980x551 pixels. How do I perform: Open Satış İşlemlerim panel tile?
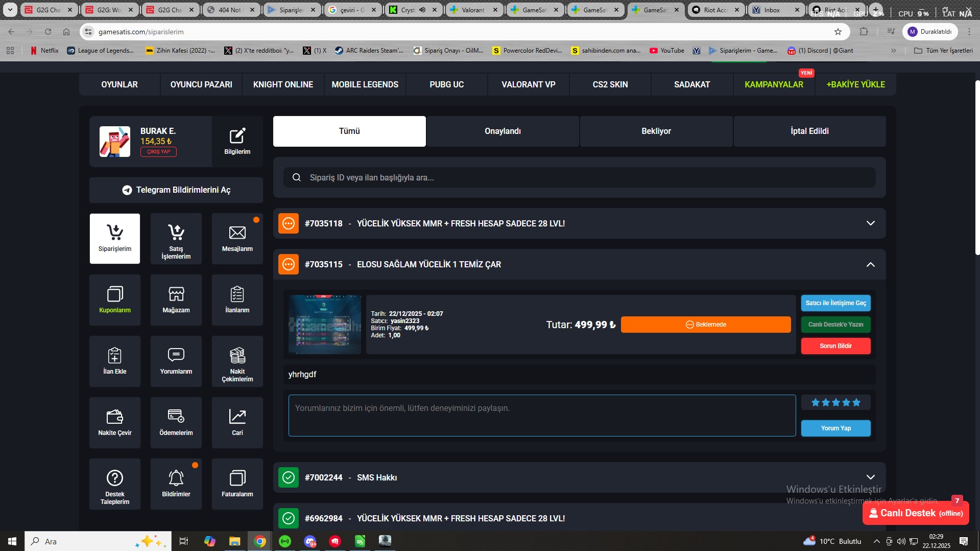pos(176,239)
